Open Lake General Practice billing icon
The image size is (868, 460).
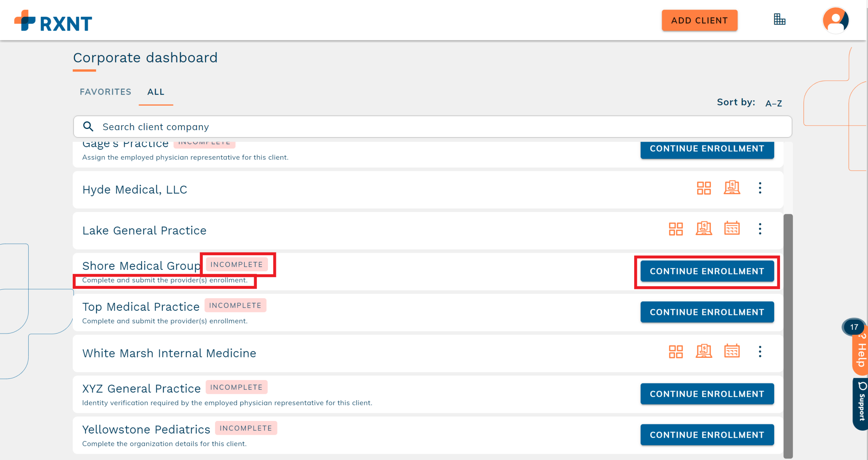[703, 228]
